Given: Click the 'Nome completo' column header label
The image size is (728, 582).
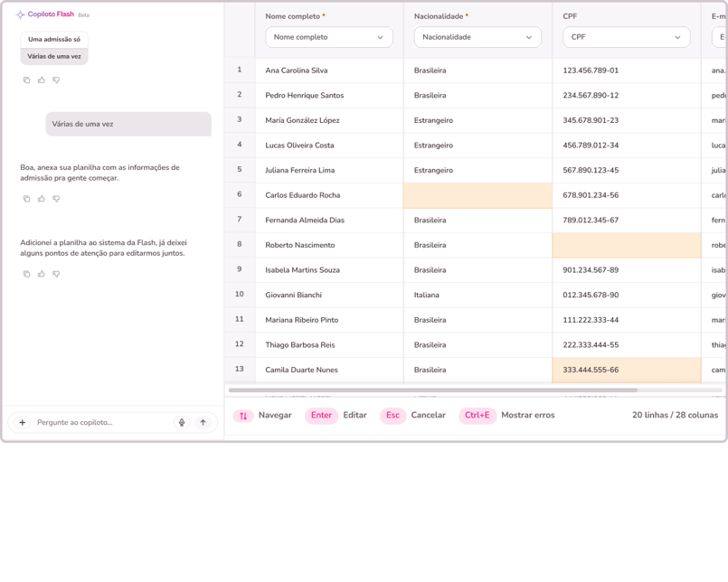Looking at the screenshot, I should [292, 16].
